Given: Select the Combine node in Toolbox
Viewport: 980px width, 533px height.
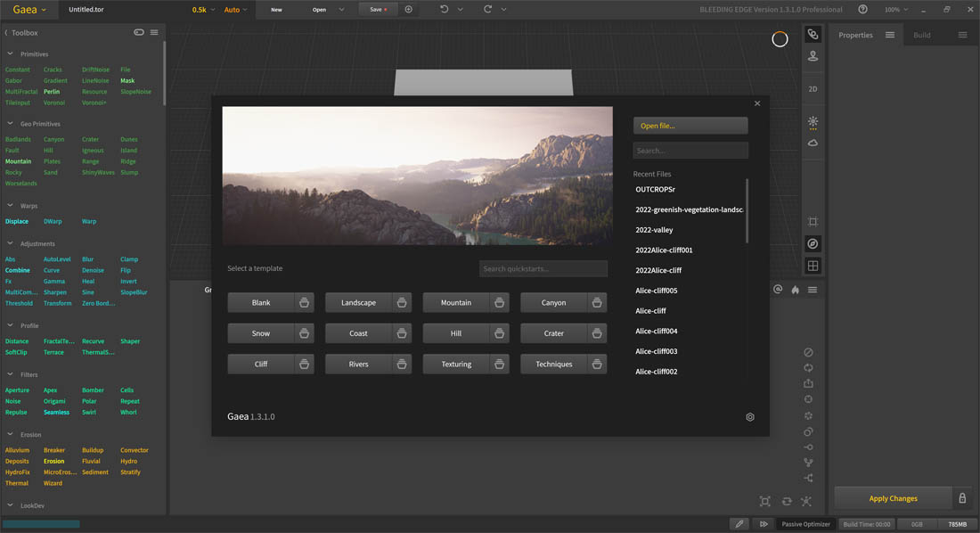Looking at the screenshot, I should click(x=18, y=270).
